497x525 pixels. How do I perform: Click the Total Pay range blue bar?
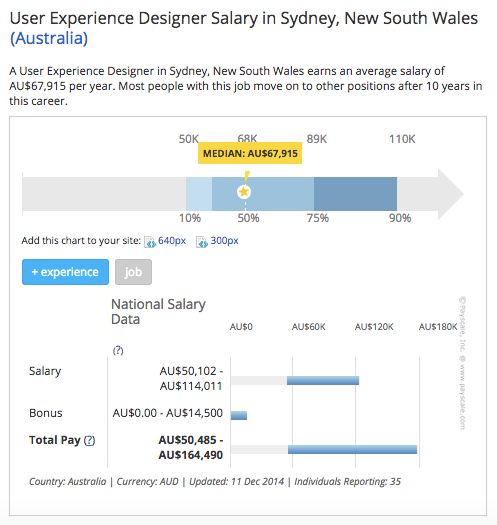(x=352, y=449)
